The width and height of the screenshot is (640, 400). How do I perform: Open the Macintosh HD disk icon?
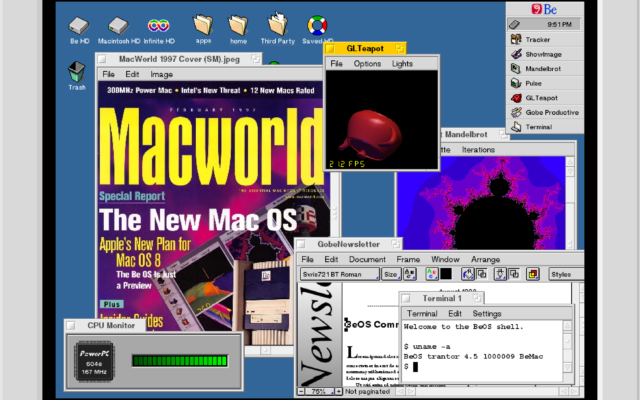(x=118, y=26)
